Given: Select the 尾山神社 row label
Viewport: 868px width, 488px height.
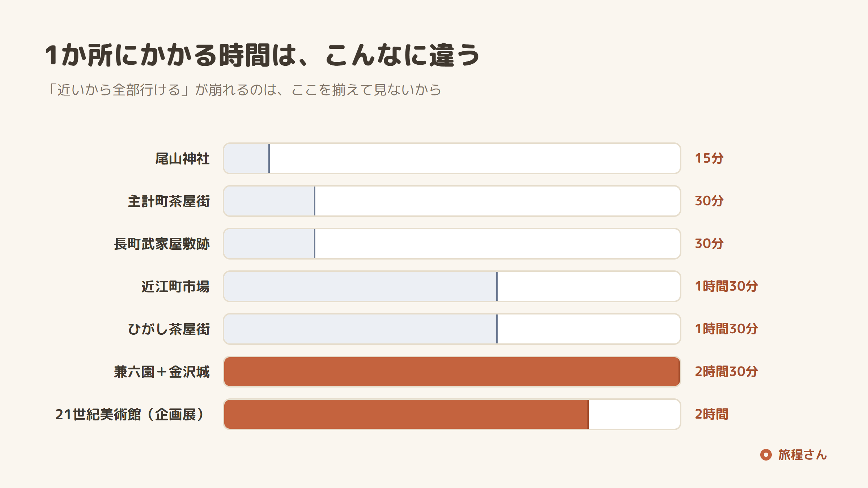Looking at the screenshot, I should coord(182,159).
